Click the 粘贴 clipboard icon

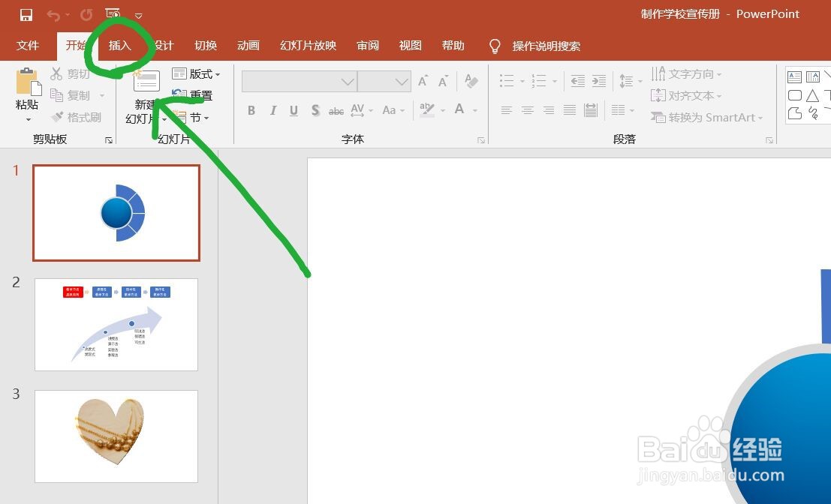(x=28, y=82)
